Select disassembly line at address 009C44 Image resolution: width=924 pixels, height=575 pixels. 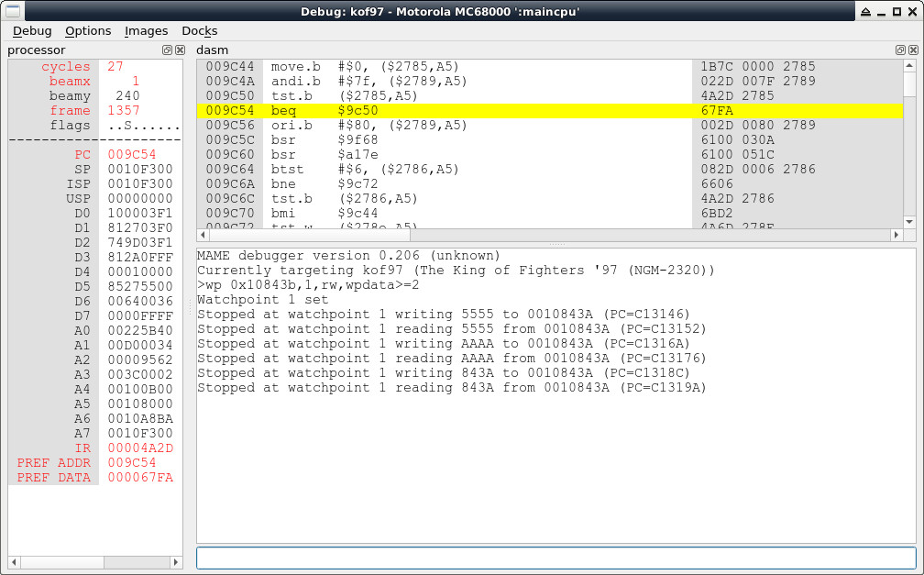(x=549, y=67)
